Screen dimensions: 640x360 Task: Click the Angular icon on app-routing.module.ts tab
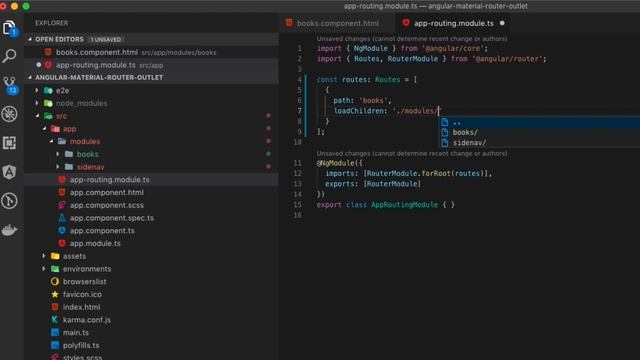406,23
